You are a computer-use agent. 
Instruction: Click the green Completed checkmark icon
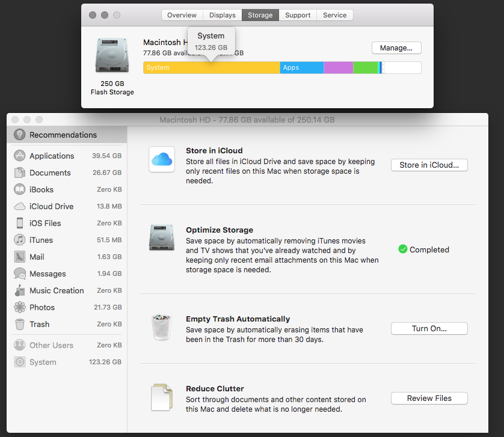403,249
